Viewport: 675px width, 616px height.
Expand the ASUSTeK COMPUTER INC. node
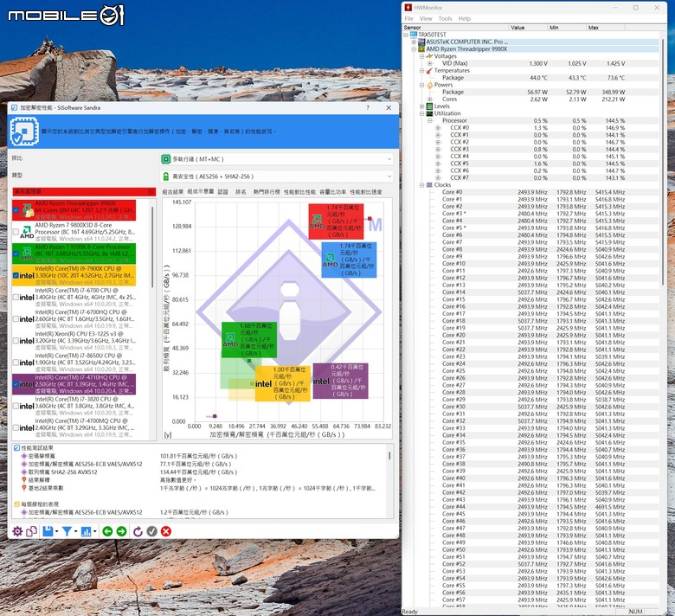click(x=414, y=42)
